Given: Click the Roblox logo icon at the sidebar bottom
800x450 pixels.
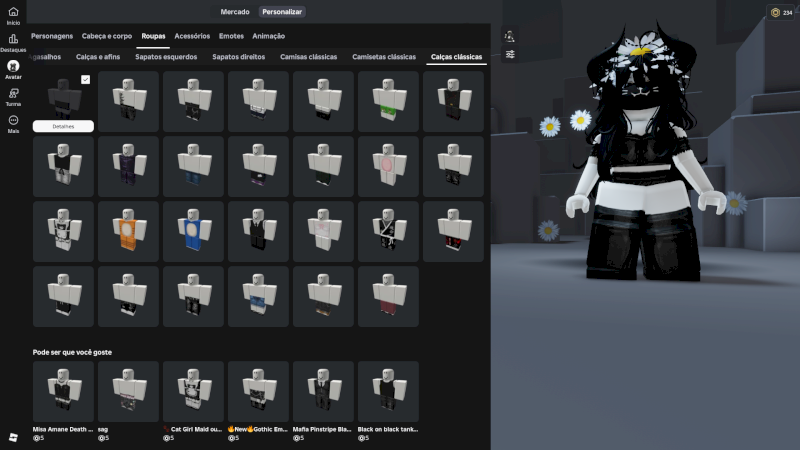Looking at the screenshot, I should (x=13, y=437).
